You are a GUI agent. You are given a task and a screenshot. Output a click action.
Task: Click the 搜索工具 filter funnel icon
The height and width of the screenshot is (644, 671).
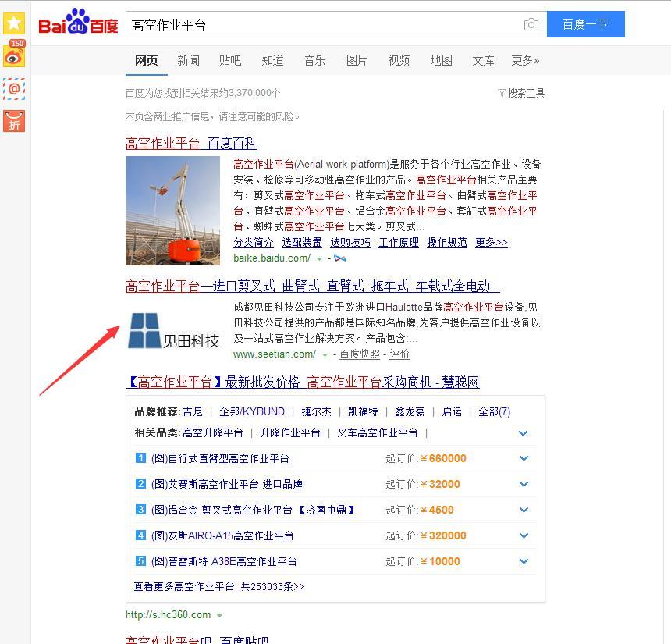pos(502,93)
